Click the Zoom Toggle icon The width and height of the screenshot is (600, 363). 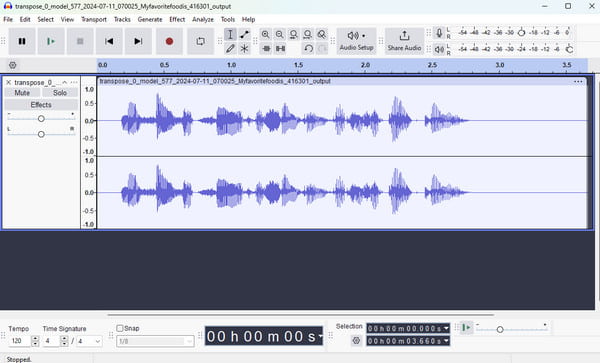pyautogui.click(x=322, y=34)
